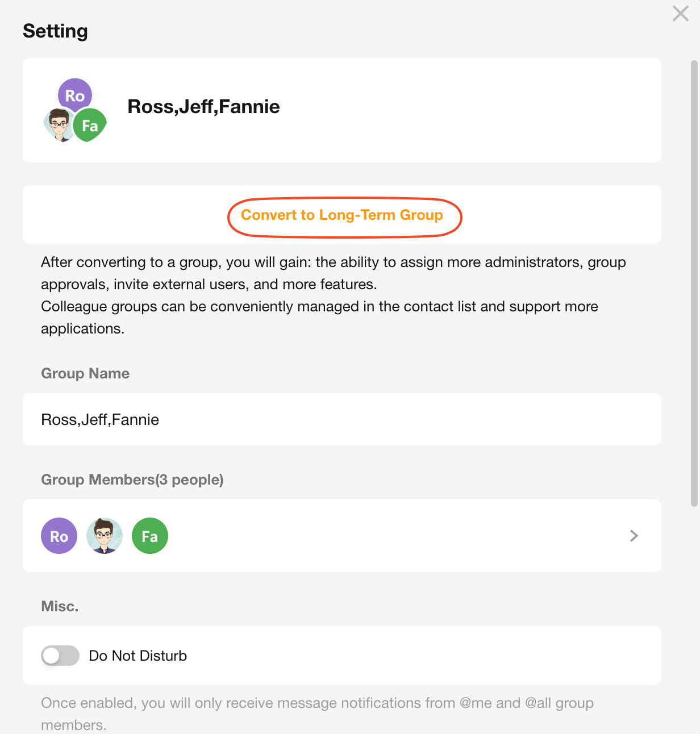Click the vertical scrollbar of the settings panel
Viewport: 700px width, 734px height.
(694, 284)
